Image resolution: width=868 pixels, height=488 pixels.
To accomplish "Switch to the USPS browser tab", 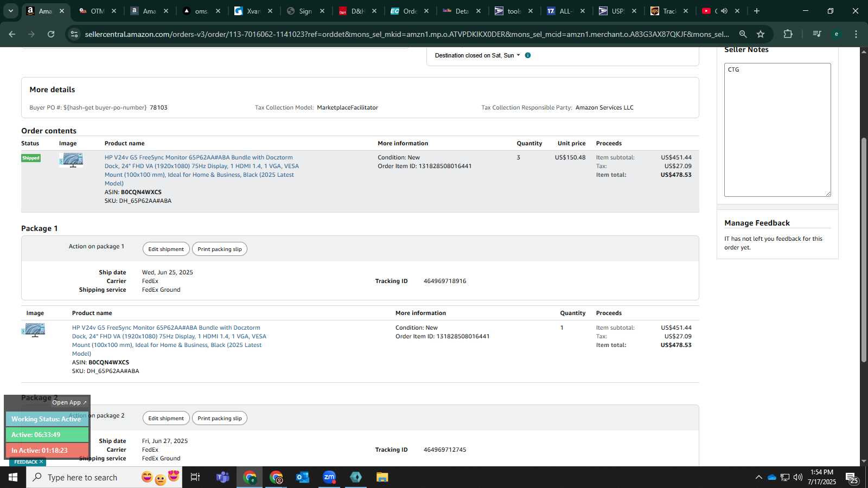I will coord(618,11).
